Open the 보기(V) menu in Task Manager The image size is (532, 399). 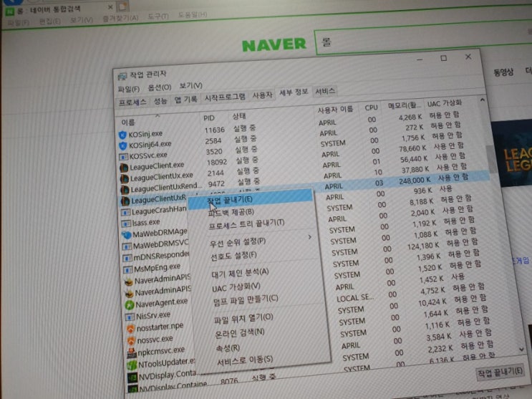pyautogui.click(x=190, y=85)
